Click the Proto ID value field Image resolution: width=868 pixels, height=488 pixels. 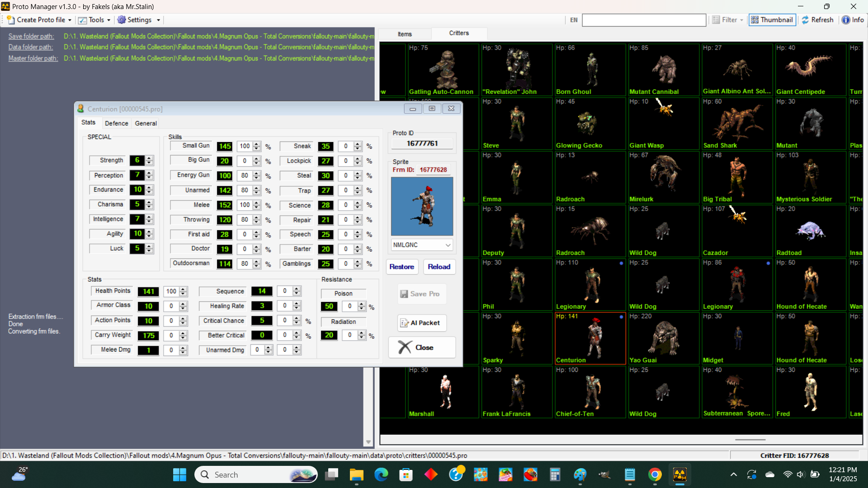click(422, 143)
